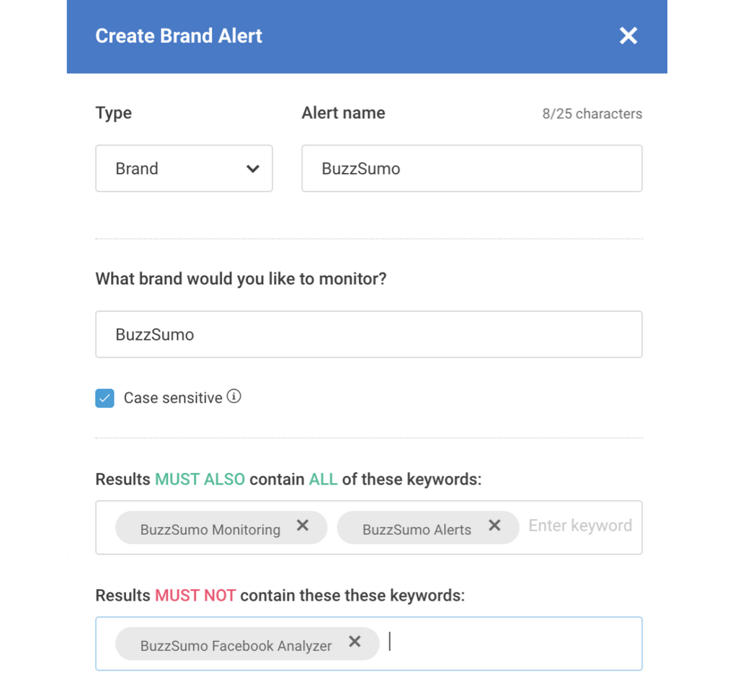Close the Create Brand Alert dialog

click(x=628, y=36)
